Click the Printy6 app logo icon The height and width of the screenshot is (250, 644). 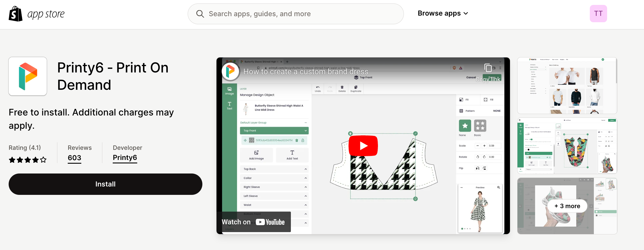tap(28, 76)
